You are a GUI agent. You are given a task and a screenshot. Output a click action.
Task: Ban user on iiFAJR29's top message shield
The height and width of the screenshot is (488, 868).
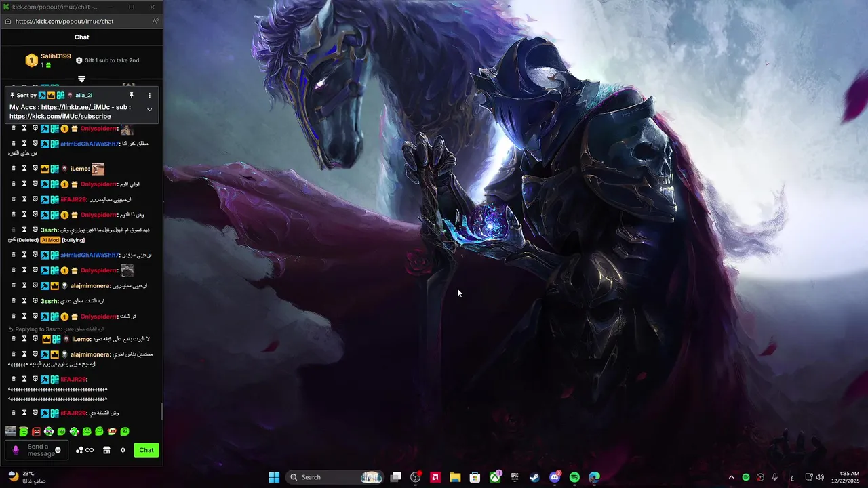(x=35, y=199)
